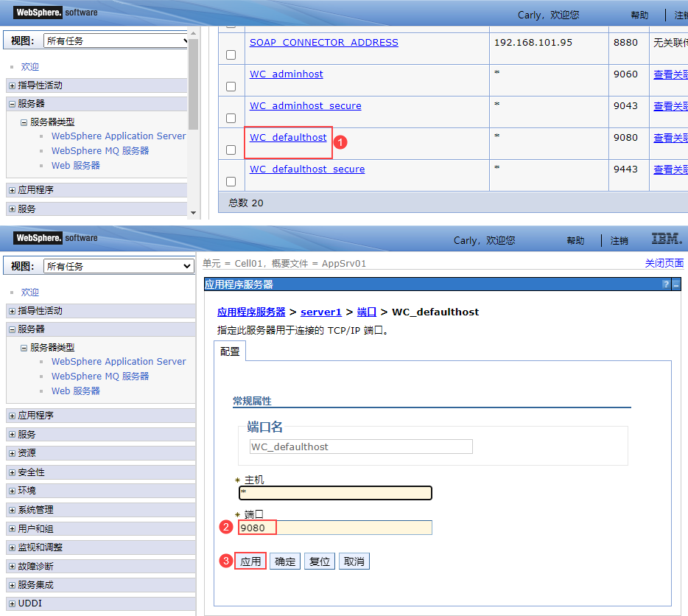This screenshot has height=616, width=688.
Task: Click the 确定 button
Action: click(285, 561)
